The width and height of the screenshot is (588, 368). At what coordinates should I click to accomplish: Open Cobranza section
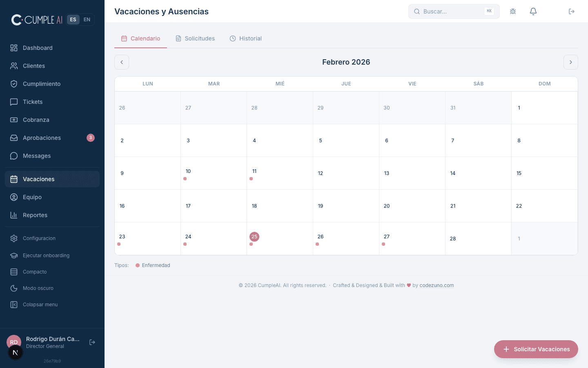[x=36, y=120]
